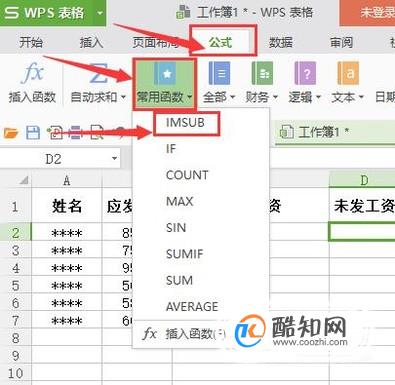The image size is (395, 385).
Task: Select row 2 header
Action: pos(15,232)
